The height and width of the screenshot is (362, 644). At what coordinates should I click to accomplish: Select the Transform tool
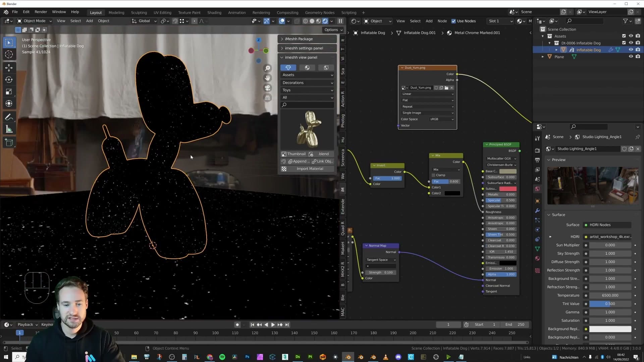[x=9, y=104]
